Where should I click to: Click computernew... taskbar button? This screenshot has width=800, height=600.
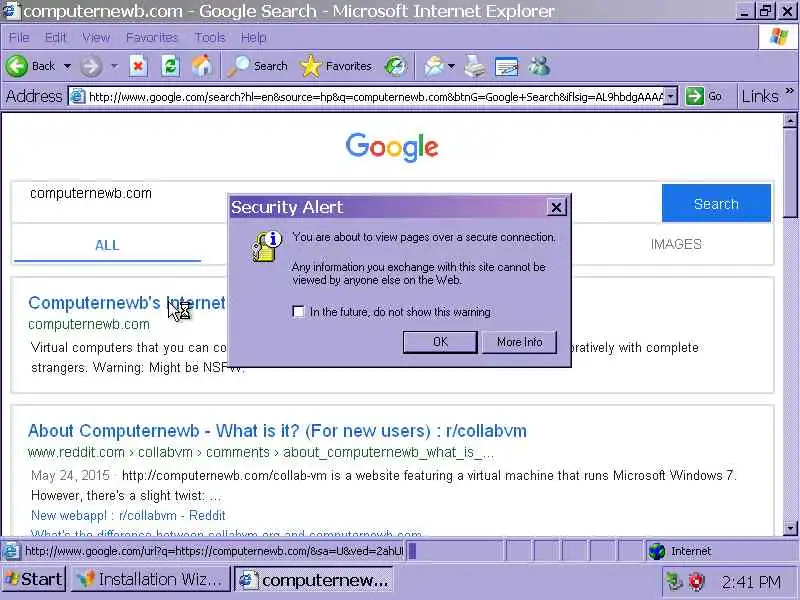tap(314, 580)
